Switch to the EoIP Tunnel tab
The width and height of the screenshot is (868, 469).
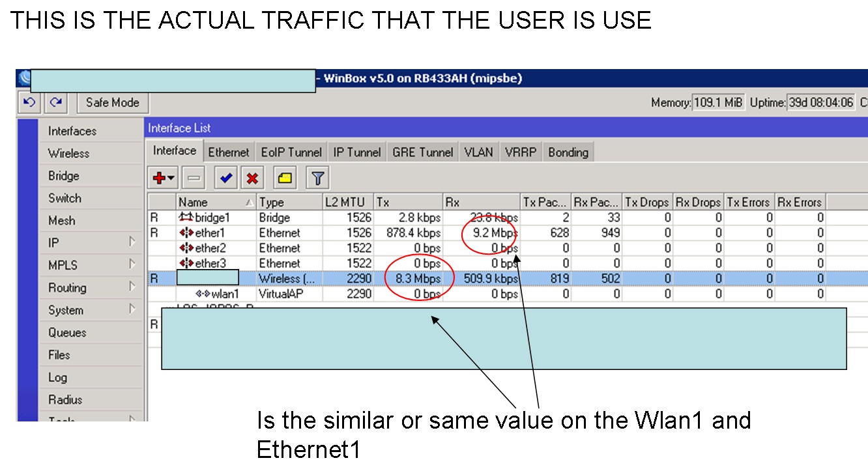291,152
